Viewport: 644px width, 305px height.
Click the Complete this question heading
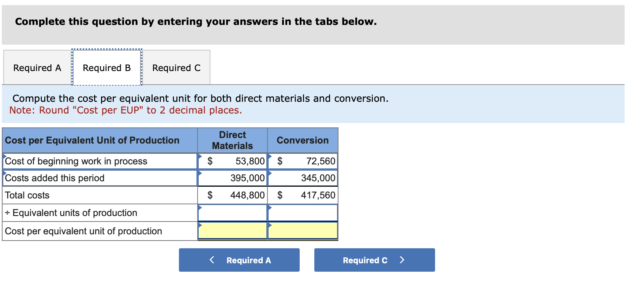click(x=196, y=22)
